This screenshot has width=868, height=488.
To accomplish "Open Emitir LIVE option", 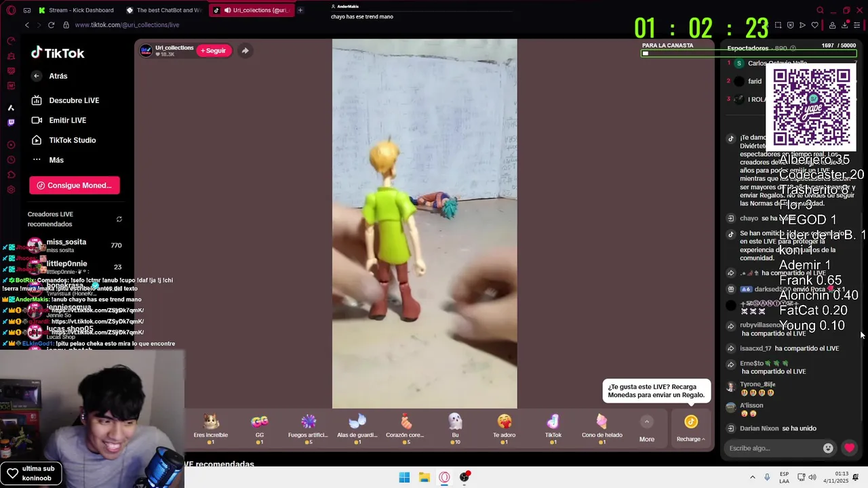I will point(59,120).
